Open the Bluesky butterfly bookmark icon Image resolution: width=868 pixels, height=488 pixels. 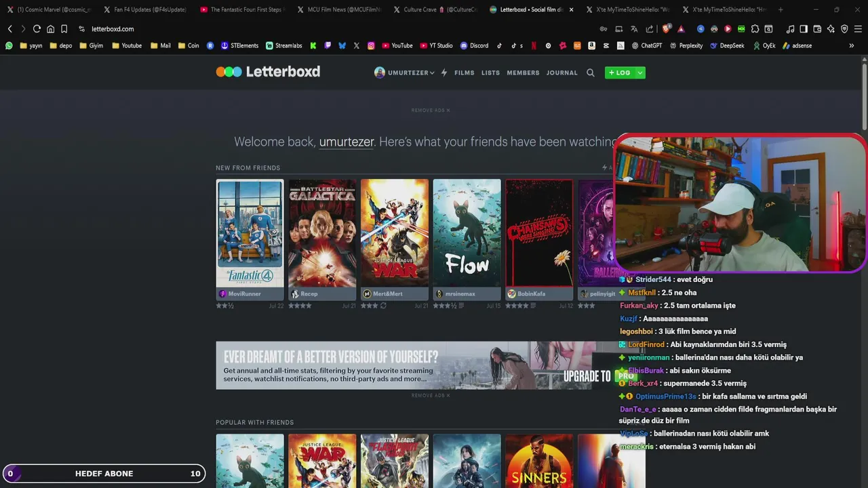[x=342, y=45]
